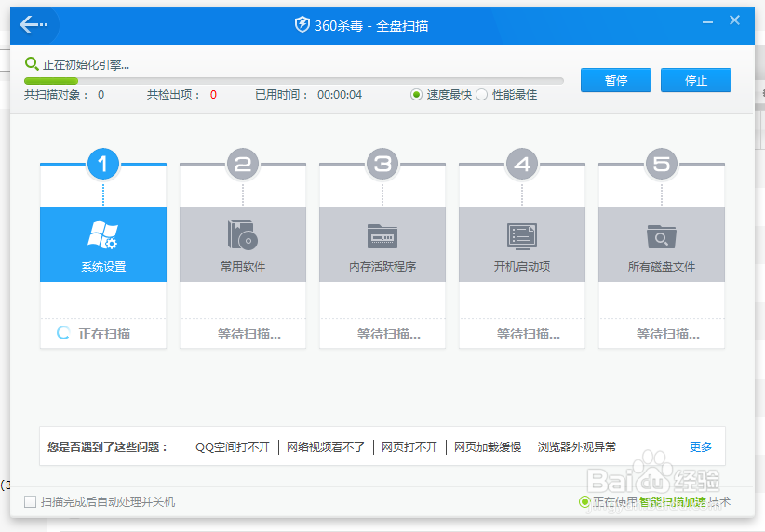Click the 系统设置 card label
Viewport: 765px width, 532px height.
coord(103,266)
